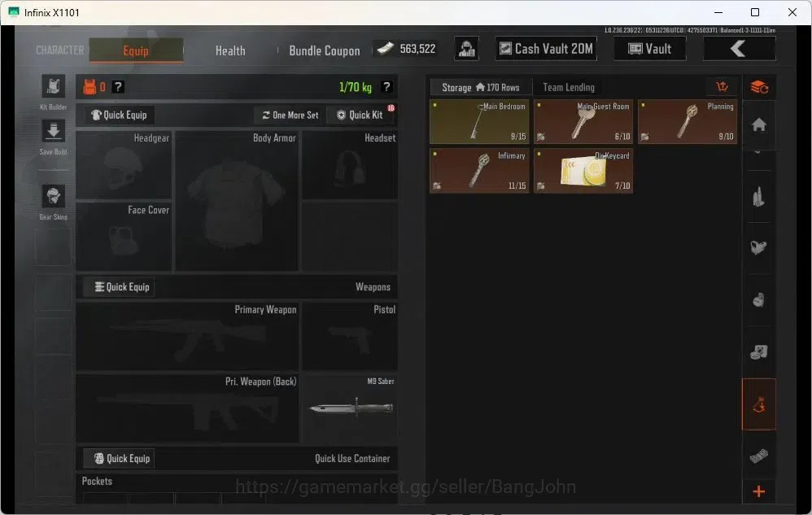
Task: Click the cash balance 563,522 icon
Action: click(386, 49)
